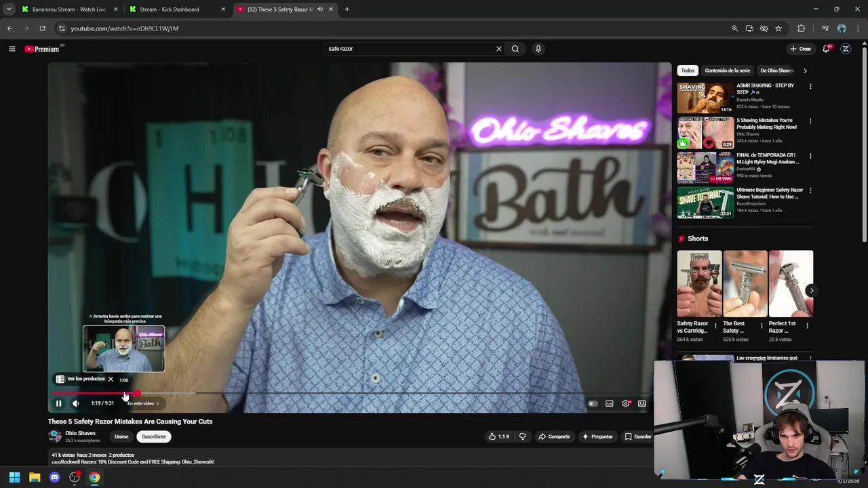Expand the 'En este video' chapters chevron

coord(157,403)
